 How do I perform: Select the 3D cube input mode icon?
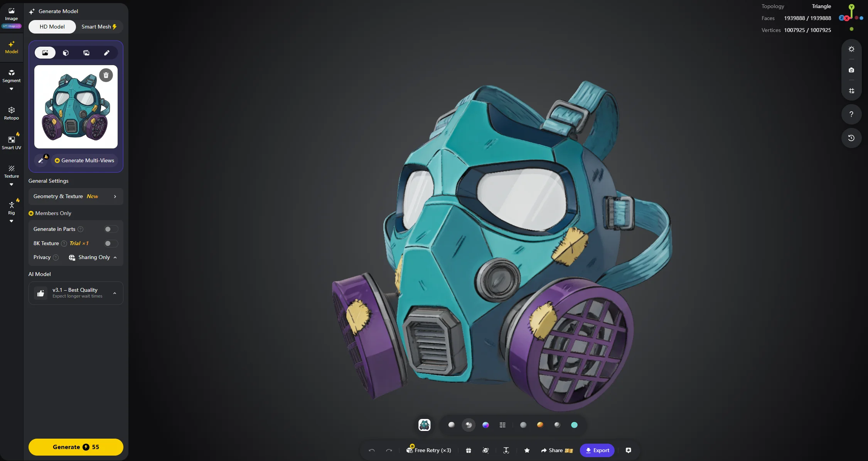click(x=66, y=53)
